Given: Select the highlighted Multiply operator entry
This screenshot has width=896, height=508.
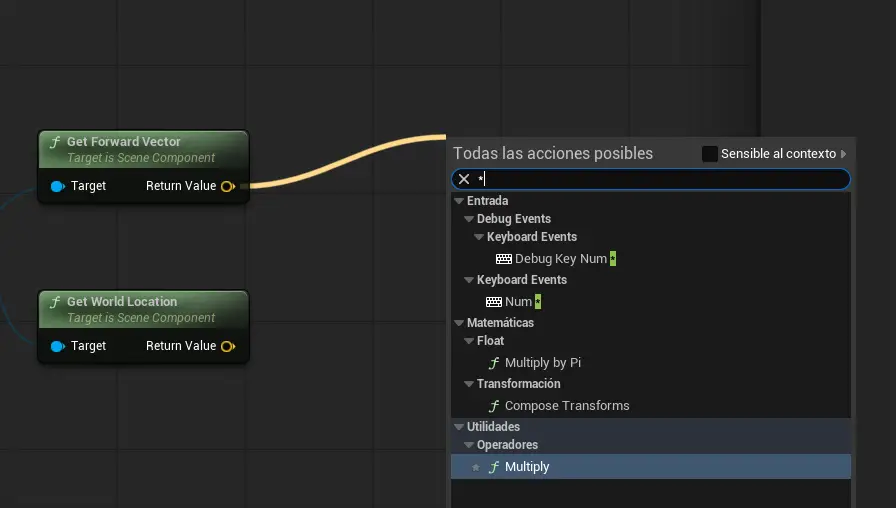Looking at the screenshot, I should (527, 467).
